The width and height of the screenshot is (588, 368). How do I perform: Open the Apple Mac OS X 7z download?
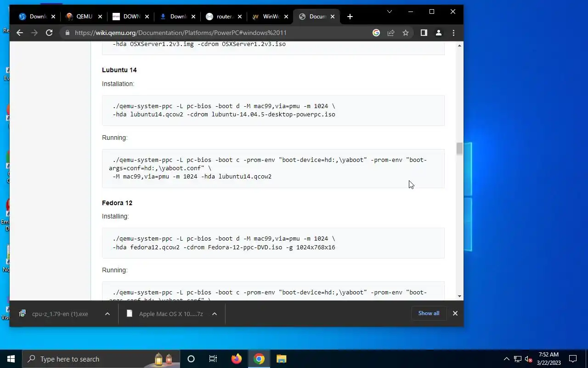(165, 314)
